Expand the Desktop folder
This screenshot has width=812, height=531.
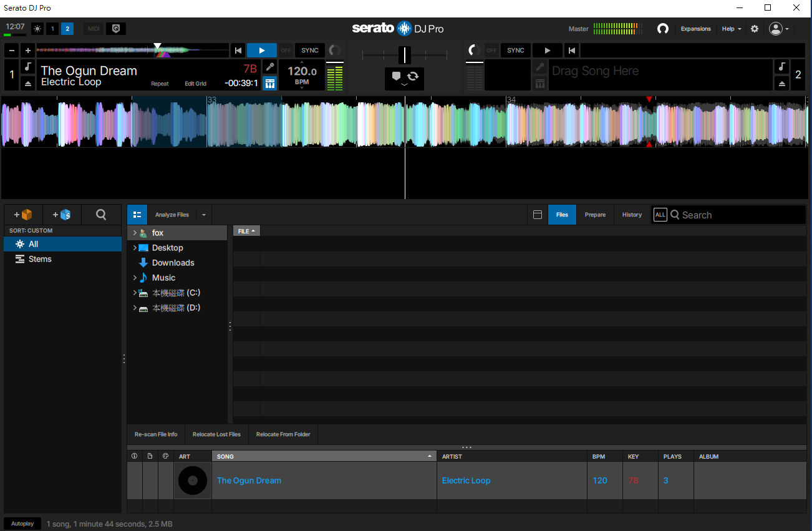click(x=135, y=248)
